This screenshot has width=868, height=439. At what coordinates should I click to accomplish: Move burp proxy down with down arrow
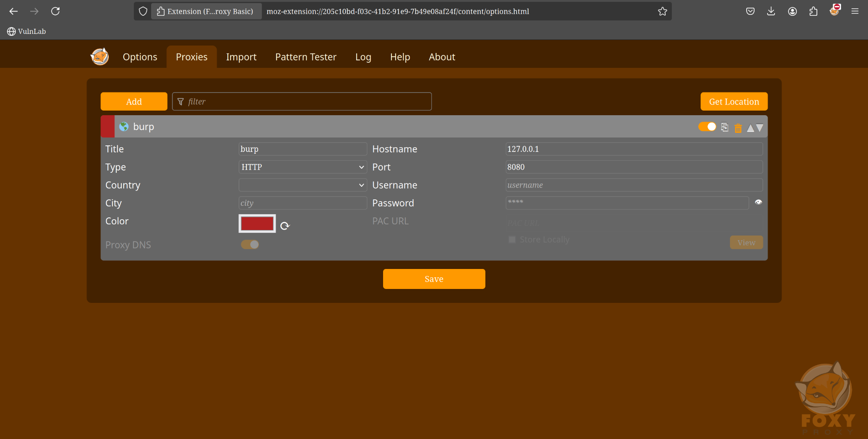pos(759,128)
